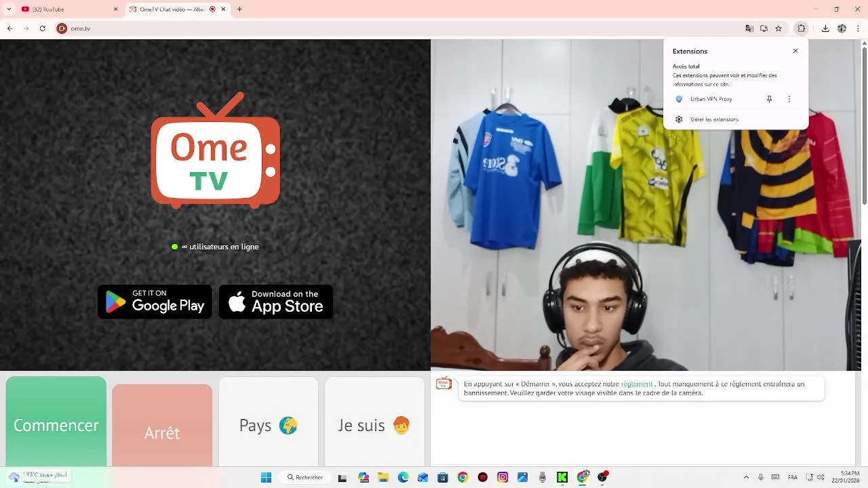Open File Explorer from the taskbar
Screen dimensions: 868x488
[382, 477]
